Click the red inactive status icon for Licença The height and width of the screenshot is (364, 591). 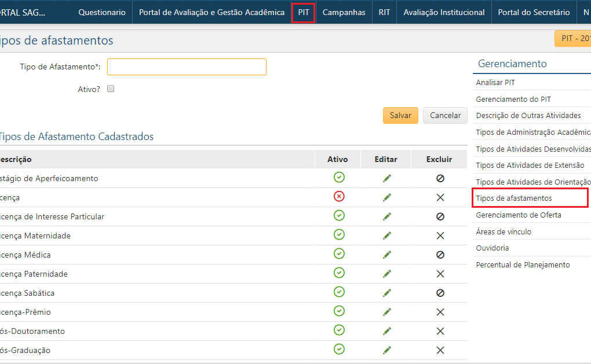(339, 197)
